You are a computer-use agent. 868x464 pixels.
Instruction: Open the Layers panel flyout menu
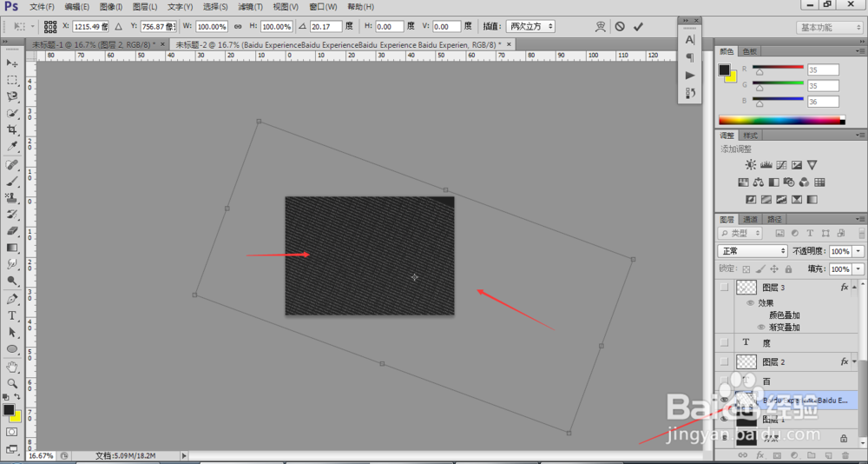[x=859, y=219]
